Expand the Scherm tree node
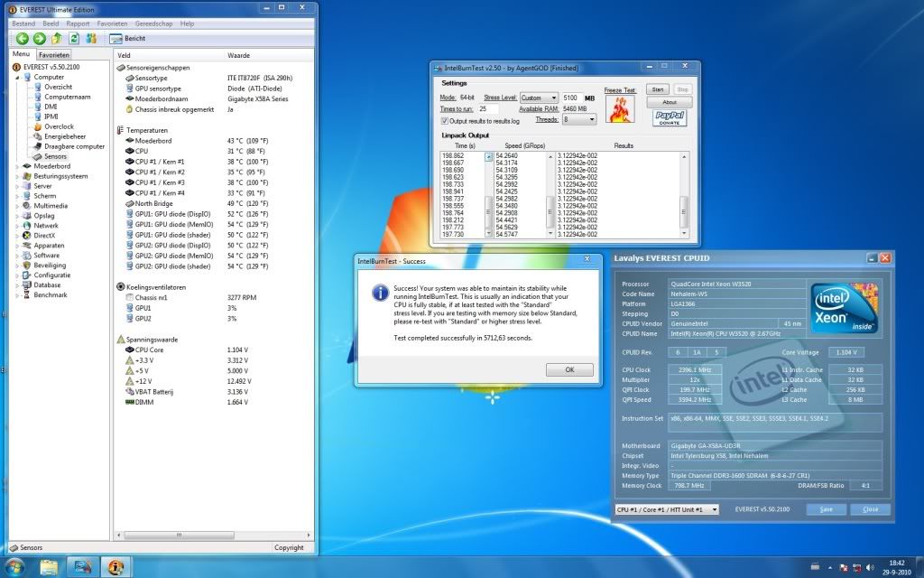The image size is (924, 578). [x=17, y=196]
